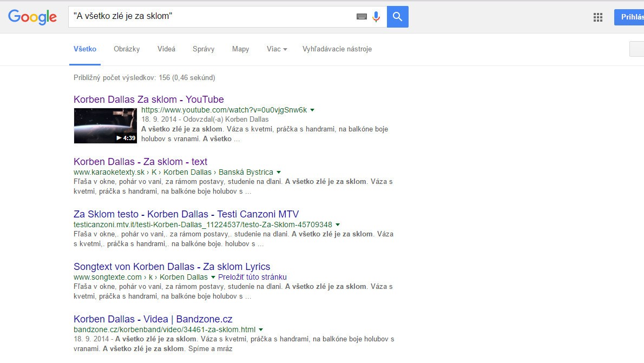The width and height of the screenshot is (644, 363).
Task: Open the on-screen keyboard input tool
Action: coord(362,17)
